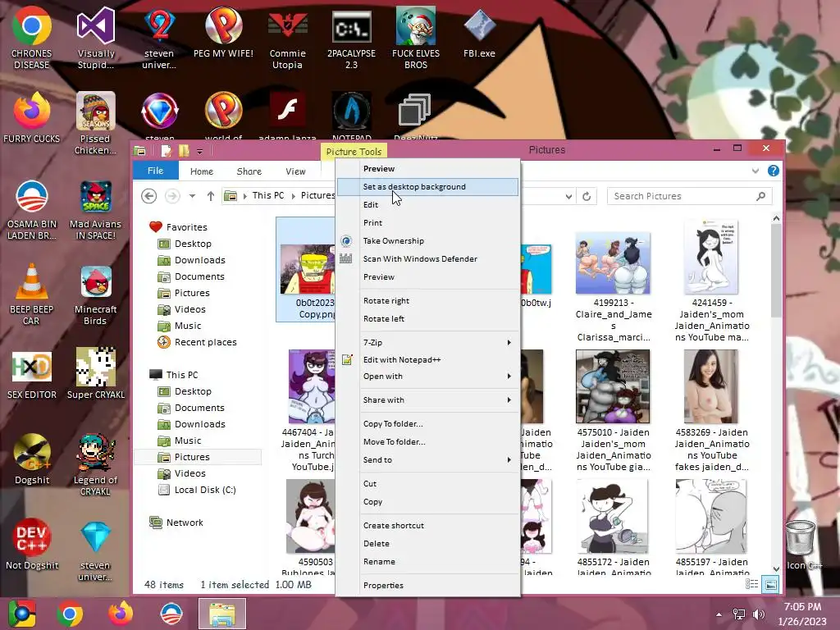The width and height of the screenshot is (840, 630).
Task: Choose Rotate left in context menu
Action: (x=428, y=319)
